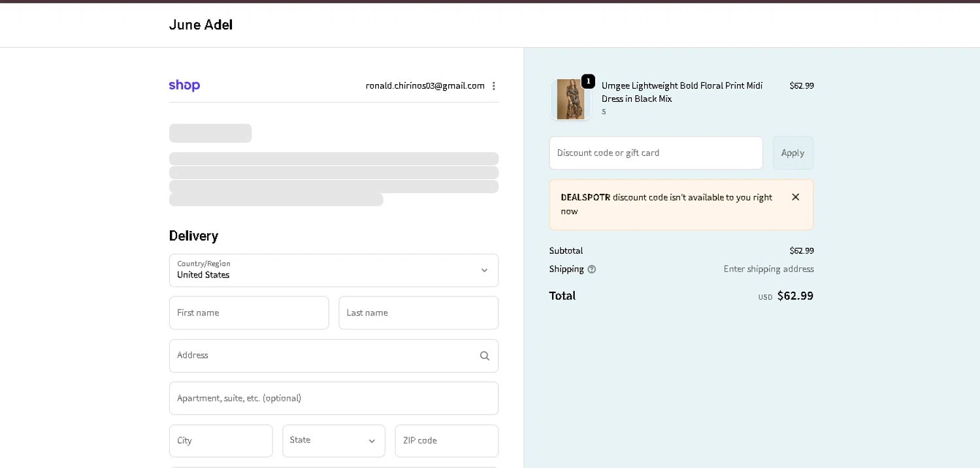The width and height of the screenshot is (980, 468).
Task: Click the quantity badge on product image
Action: pyautogui.click(x=588, y=81)
